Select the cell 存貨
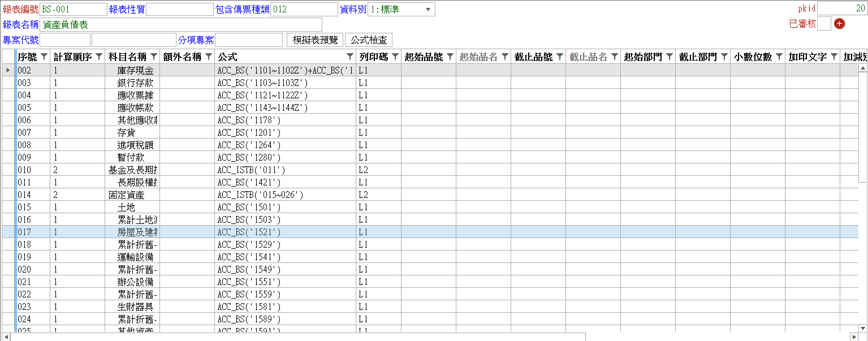Viewport: 868px width, 341px height. (x=133, y=132)
